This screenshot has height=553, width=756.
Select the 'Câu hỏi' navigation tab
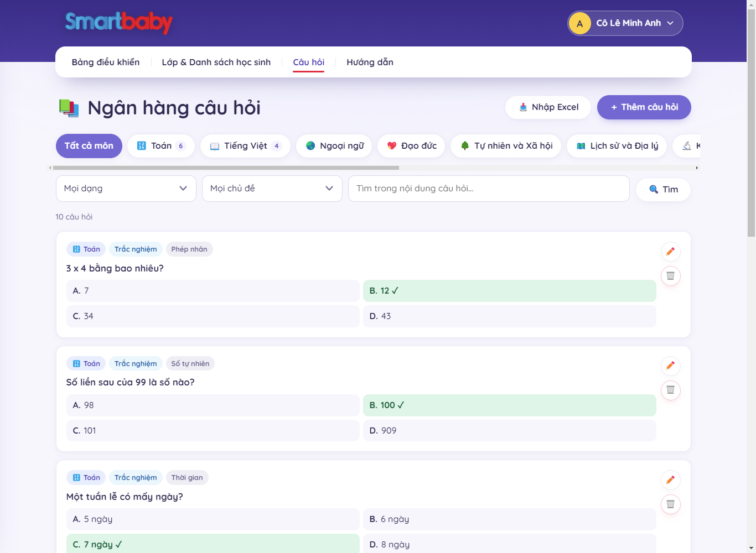pyautogui.click(x=309, y=62)
